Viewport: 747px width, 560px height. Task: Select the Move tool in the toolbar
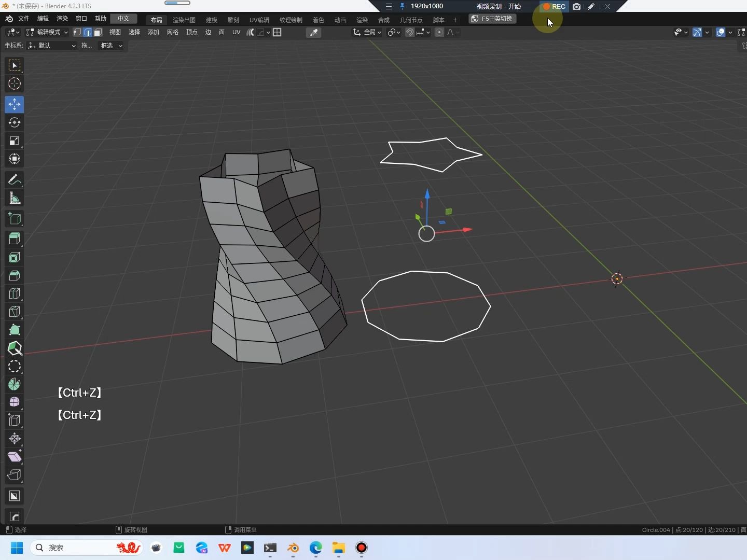pos(14,104)
